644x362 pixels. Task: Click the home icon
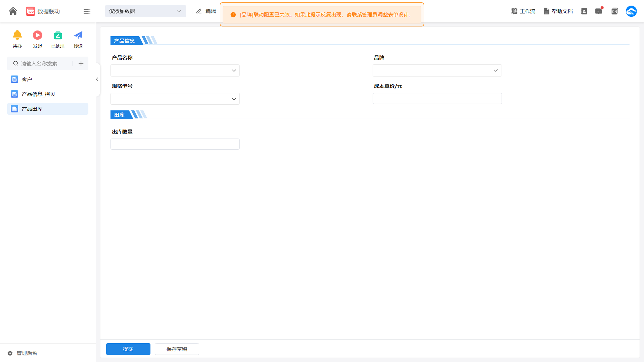click(x=13, y=11)
